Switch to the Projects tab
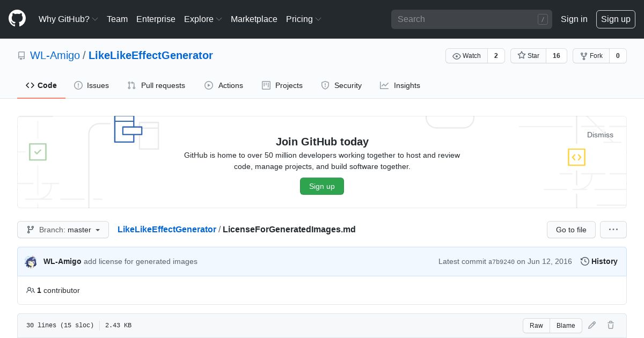Viewport: 644px width, 338px height. (282, 85)
